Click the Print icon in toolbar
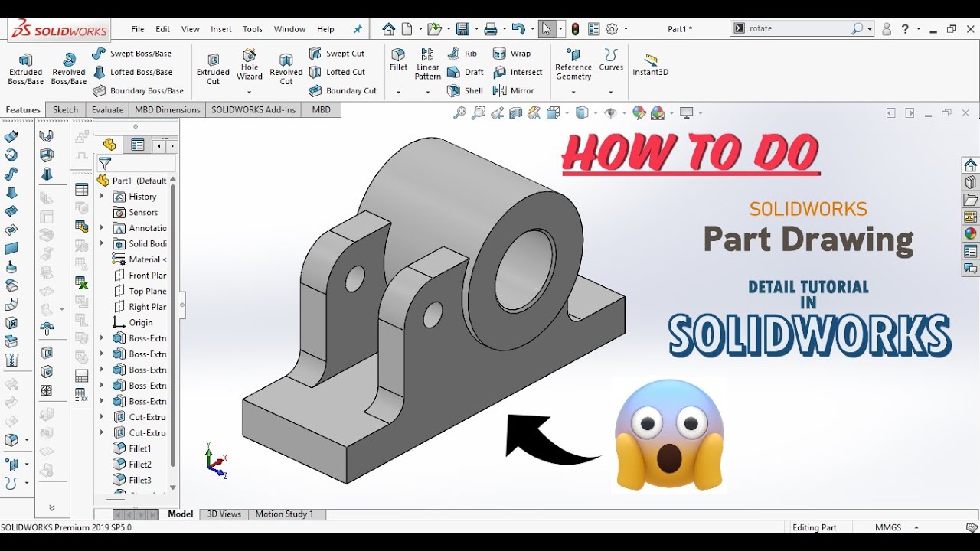Screen dimensions: 980x551 [491, 29]
